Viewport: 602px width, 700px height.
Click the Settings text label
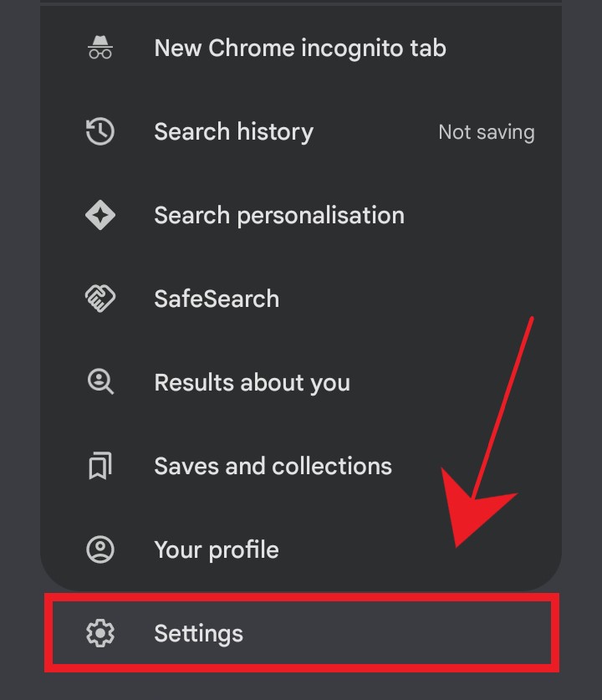[198, 633]
